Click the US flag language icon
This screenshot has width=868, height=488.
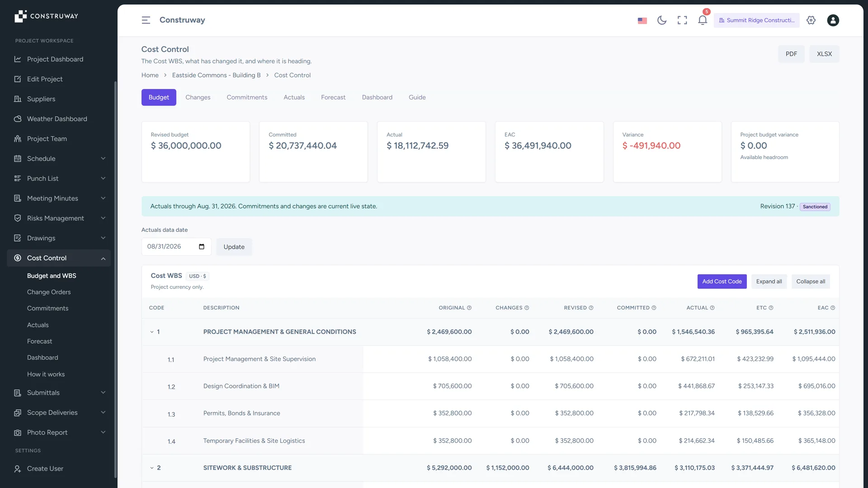point(642,20)
